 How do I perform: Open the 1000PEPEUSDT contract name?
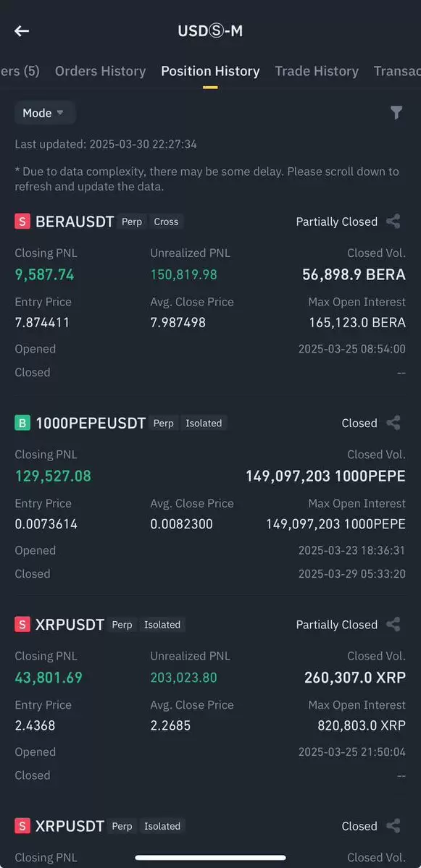click(x=91, y=424)
